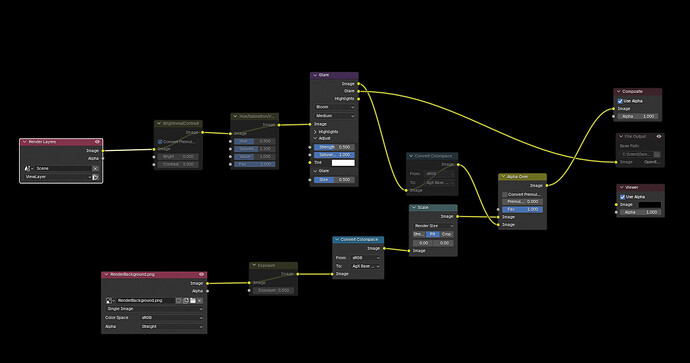Screen dimensions: 690x363
Task: Open the ViewLayer dropdown in Render Layers
Action: click(x=57, y=177)
